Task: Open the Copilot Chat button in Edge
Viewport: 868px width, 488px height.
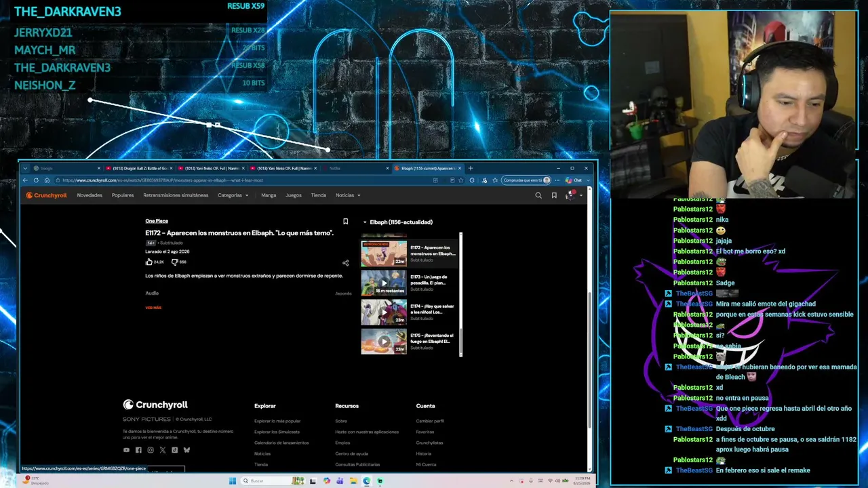Action: coord(574,180)
